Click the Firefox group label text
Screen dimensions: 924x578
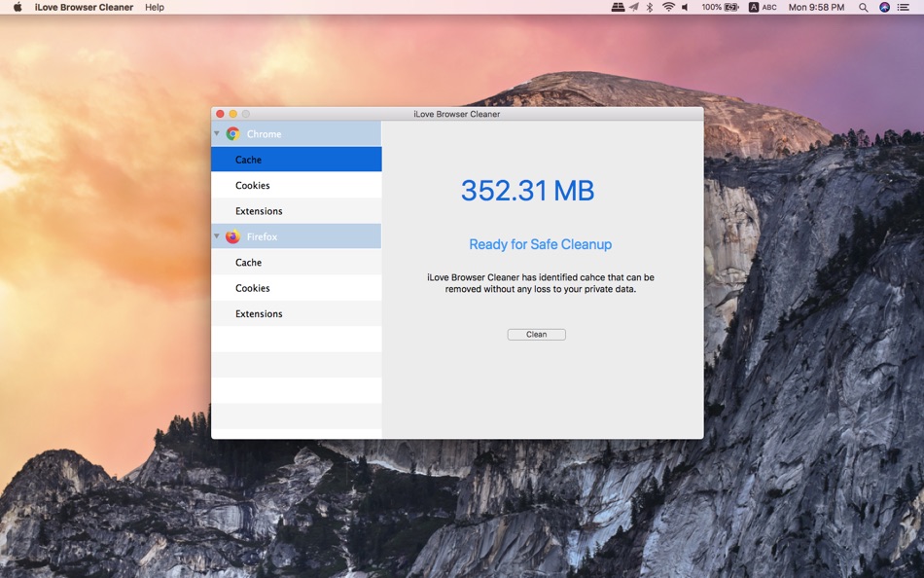click(x=262, y=236)
